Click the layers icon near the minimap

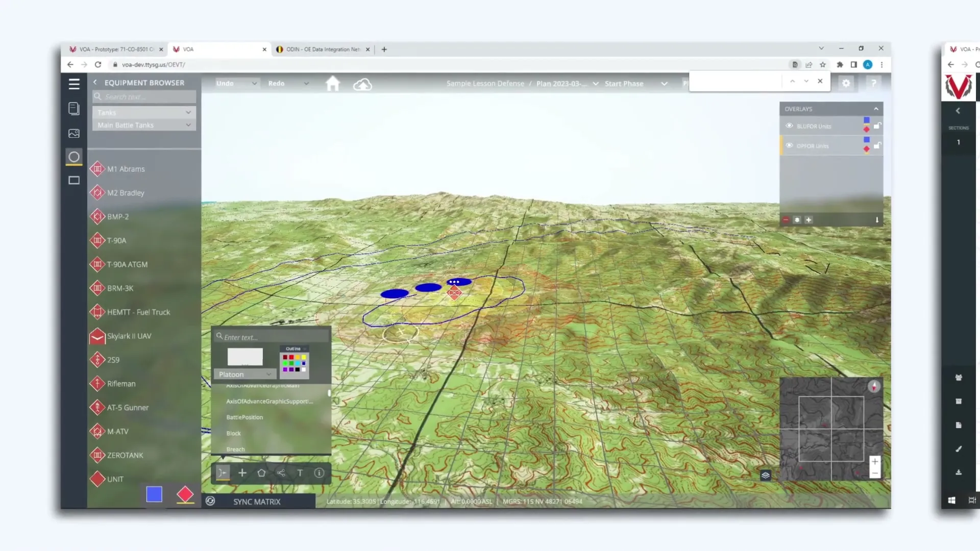point(765,475)
